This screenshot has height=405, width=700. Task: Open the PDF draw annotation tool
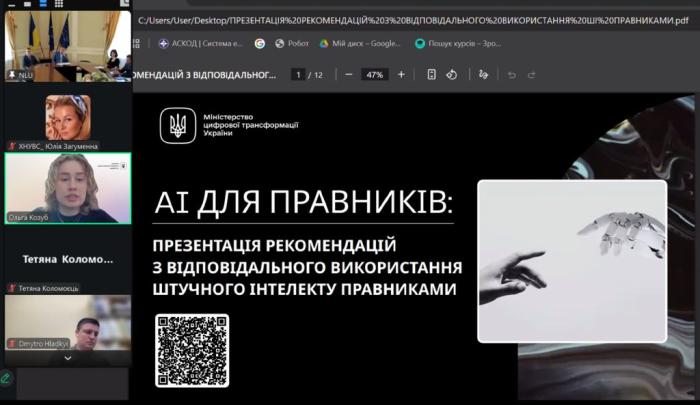(x=484, y=75)
